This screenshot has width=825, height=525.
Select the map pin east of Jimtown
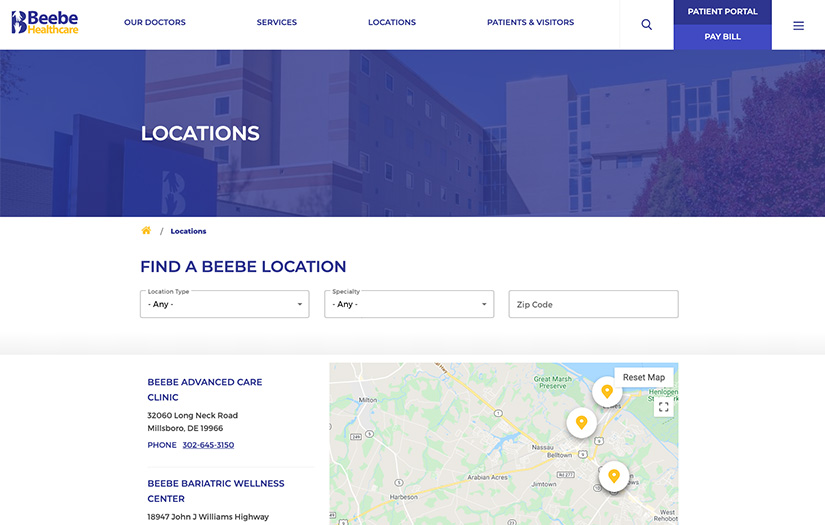[x=613, y=476]
